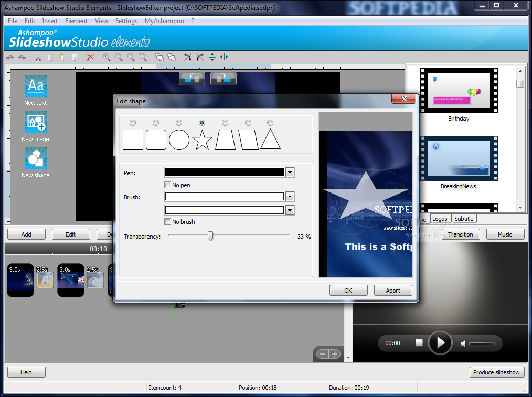
Task: Click the volume speaker icon in player
Action: (463, 344)
